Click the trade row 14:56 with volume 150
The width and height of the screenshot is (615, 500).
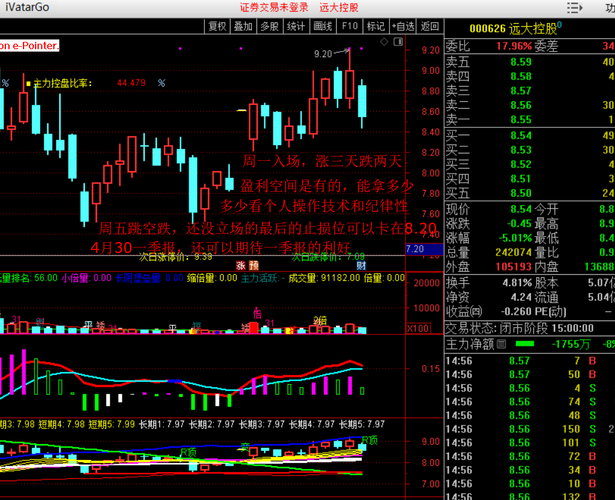524,429
